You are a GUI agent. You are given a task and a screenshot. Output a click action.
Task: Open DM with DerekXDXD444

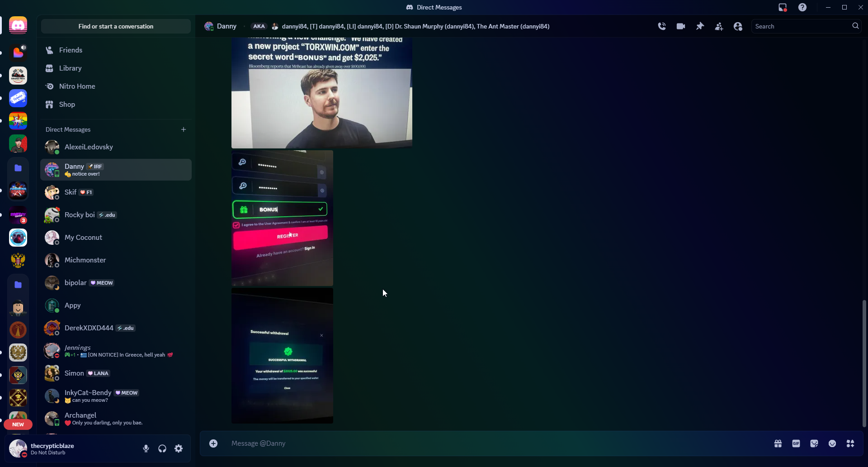(116, 328)
